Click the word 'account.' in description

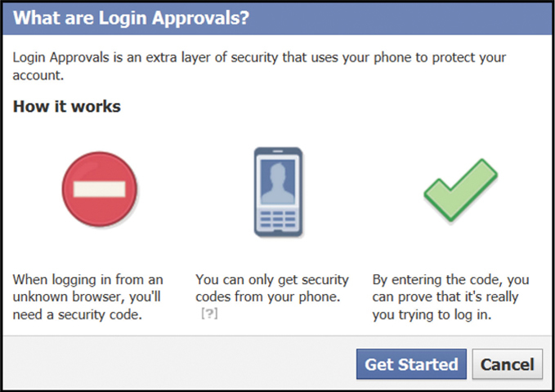pos(38,75)
